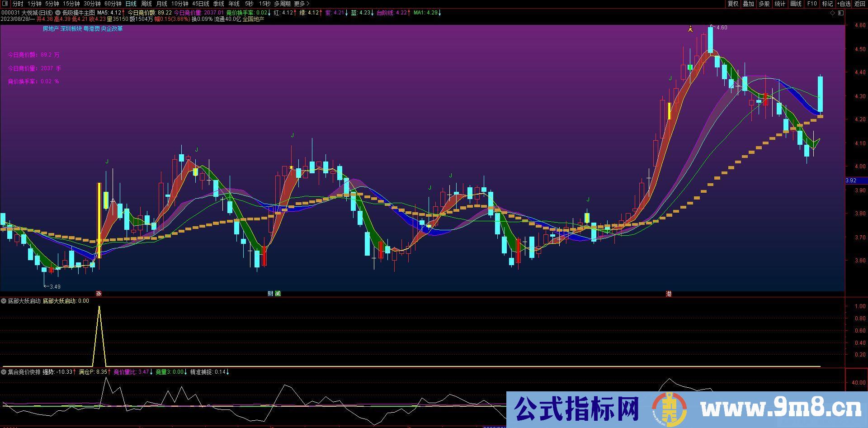Expand the 底部大妖启动 indicator dropdown
868x428 pixels.
4,301
